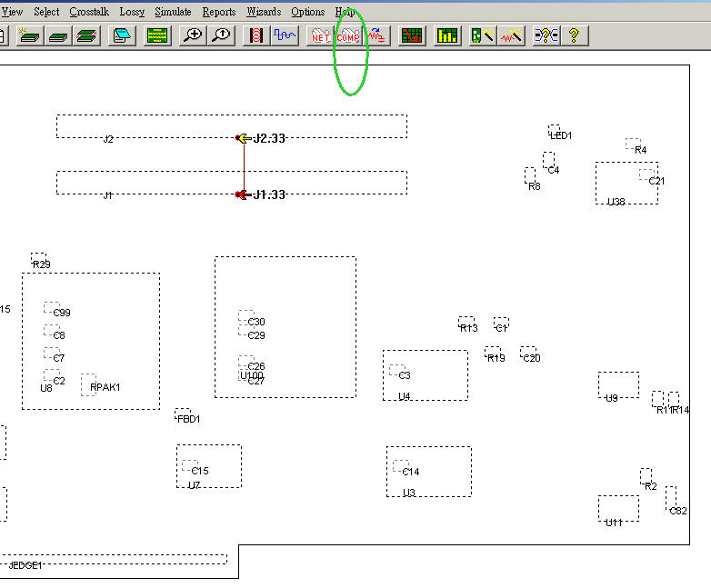Open the Crosstalk menu
Image resolution: width=711 pixels, height=588 pixels.
coord(89,12)
